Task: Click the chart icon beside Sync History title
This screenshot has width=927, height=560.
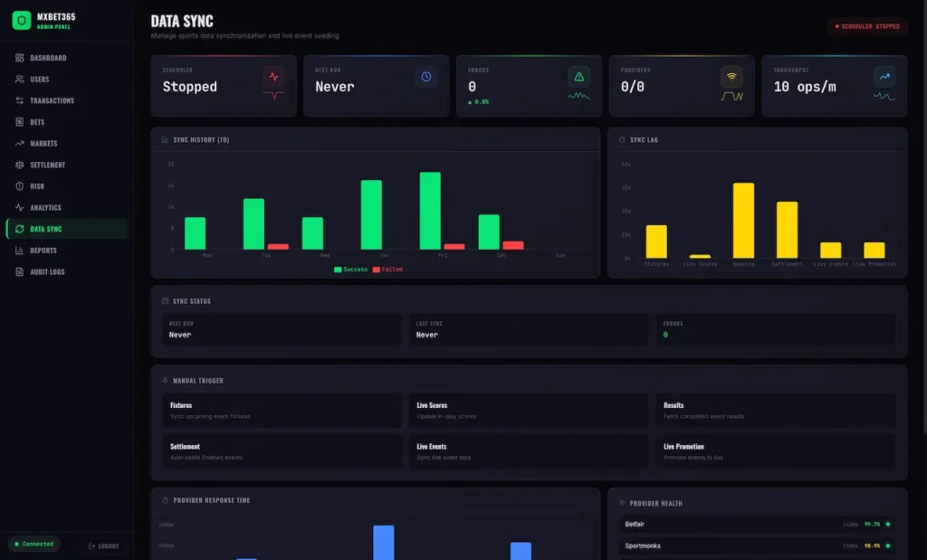Action: point(165,140)
